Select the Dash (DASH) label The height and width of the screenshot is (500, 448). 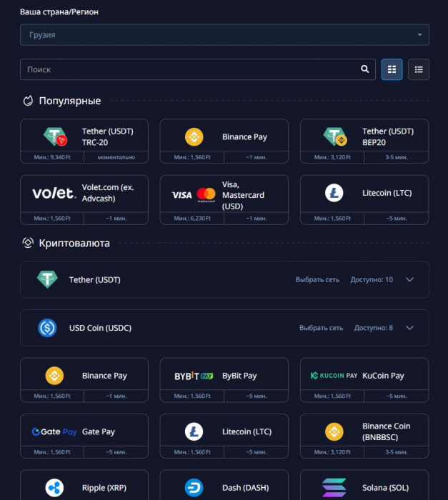pyautogui.click(x=245, y=488)
